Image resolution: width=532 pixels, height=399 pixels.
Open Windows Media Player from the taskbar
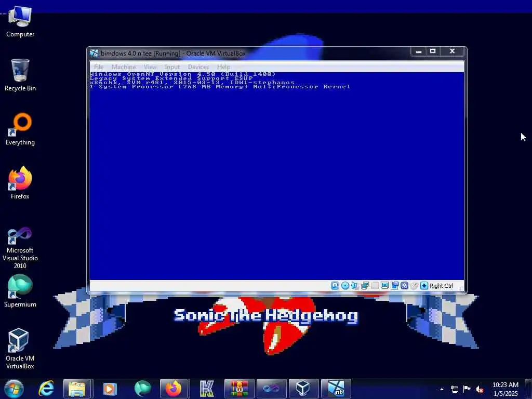109,389
